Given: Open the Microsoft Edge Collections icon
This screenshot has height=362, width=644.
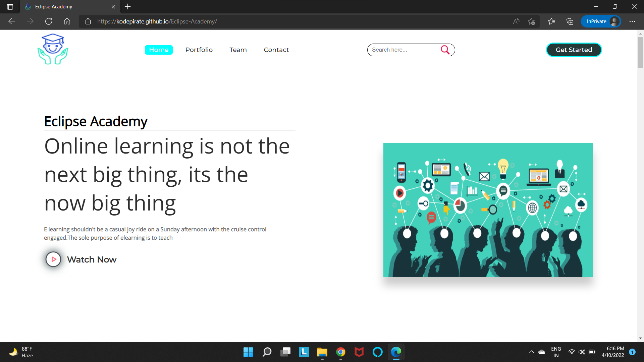Looking at the screenshot, I should coord(570,21).
